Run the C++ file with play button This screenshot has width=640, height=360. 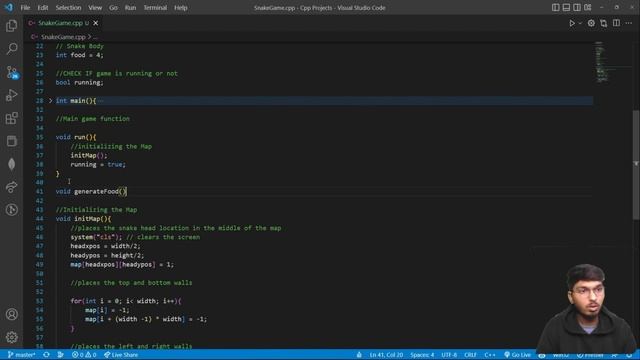(572, 23)
